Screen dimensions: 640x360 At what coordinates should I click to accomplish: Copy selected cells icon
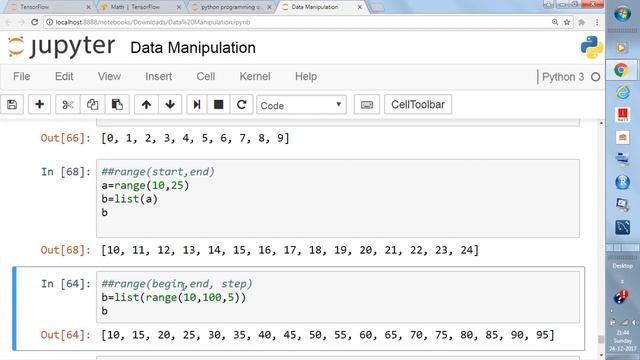[x=92, y=104]
